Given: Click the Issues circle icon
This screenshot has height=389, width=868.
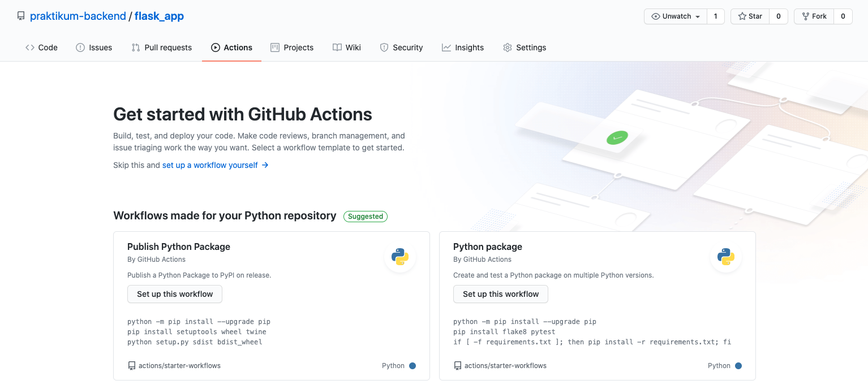Looking at the screenshot, I should pyautogui.click(x=80, y=47).
